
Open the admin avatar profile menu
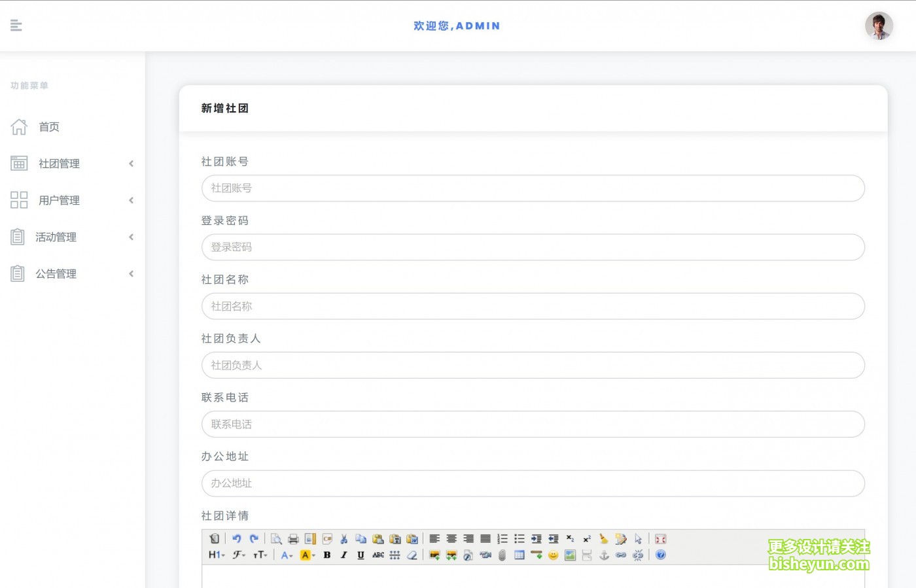(x=879, y=26)
